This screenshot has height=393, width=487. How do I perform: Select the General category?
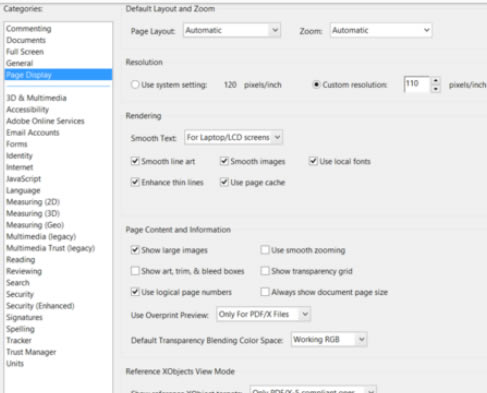(20, 63)
